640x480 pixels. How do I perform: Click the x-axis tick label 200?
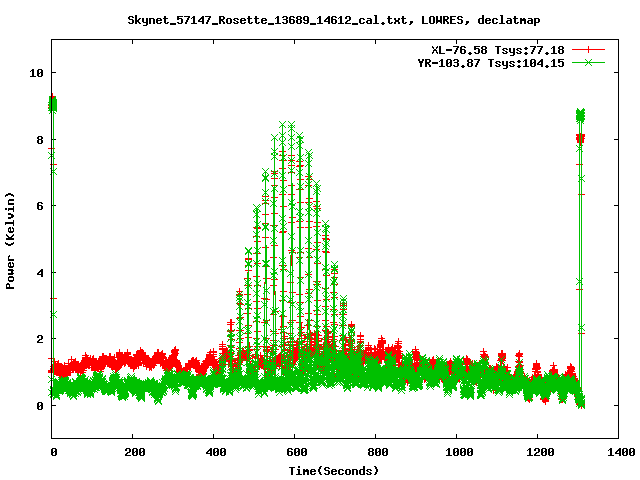[x=135, y=452]
